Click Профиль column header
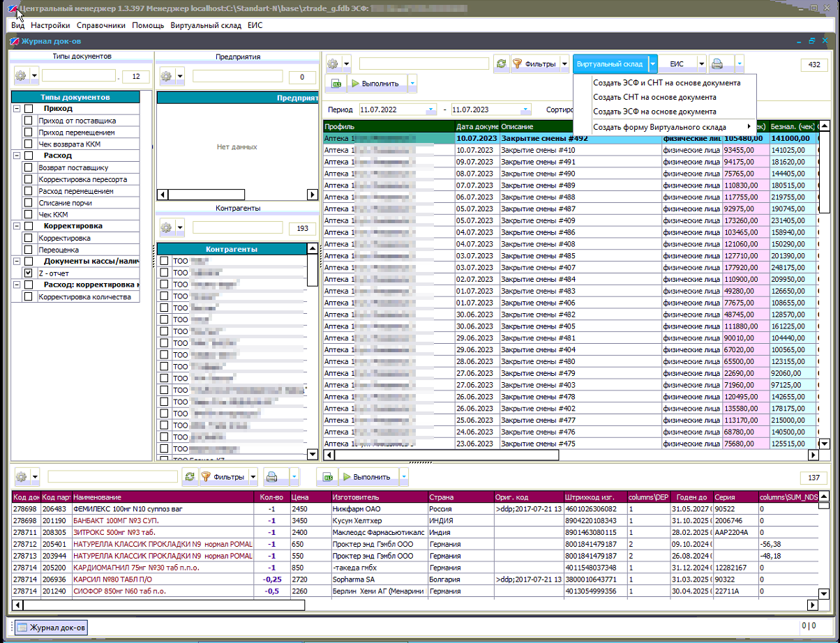 pos(388,127)
